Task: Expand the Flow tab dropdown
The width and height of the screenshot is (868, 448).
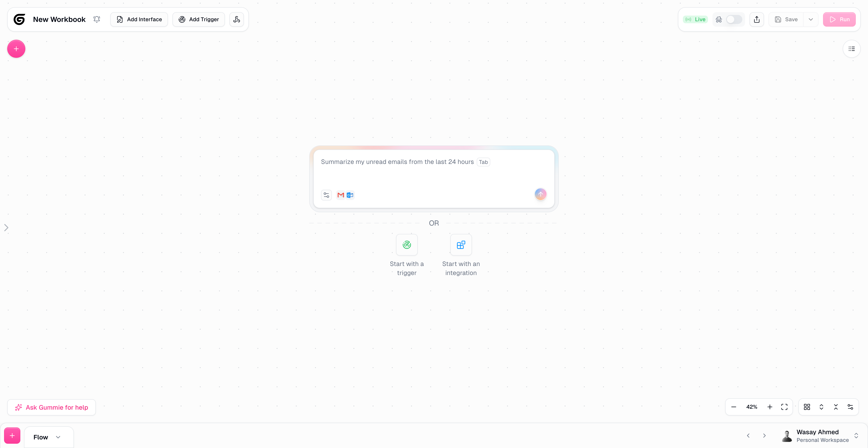Action: pos(58,437)
